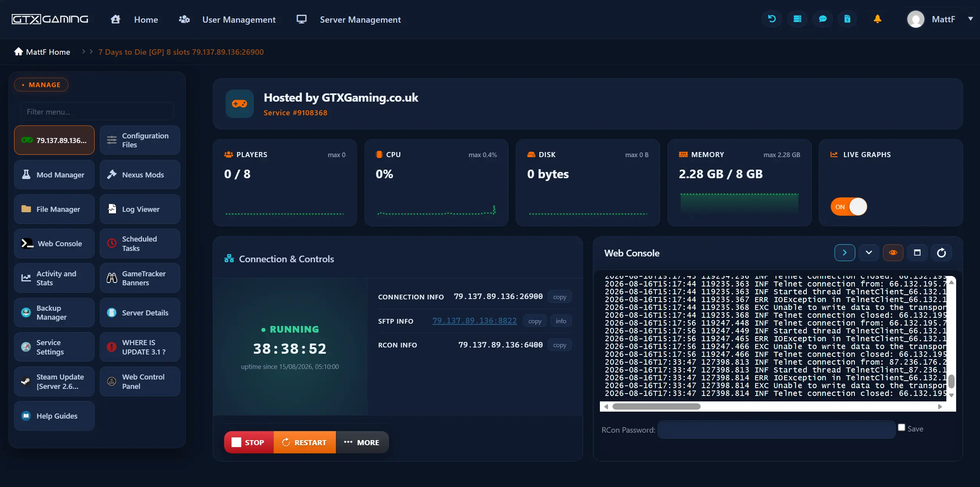Open Backup Manager from sidebar
This screenshot has height=487, width=980.
pyautogui.click(x=54, y=313)
